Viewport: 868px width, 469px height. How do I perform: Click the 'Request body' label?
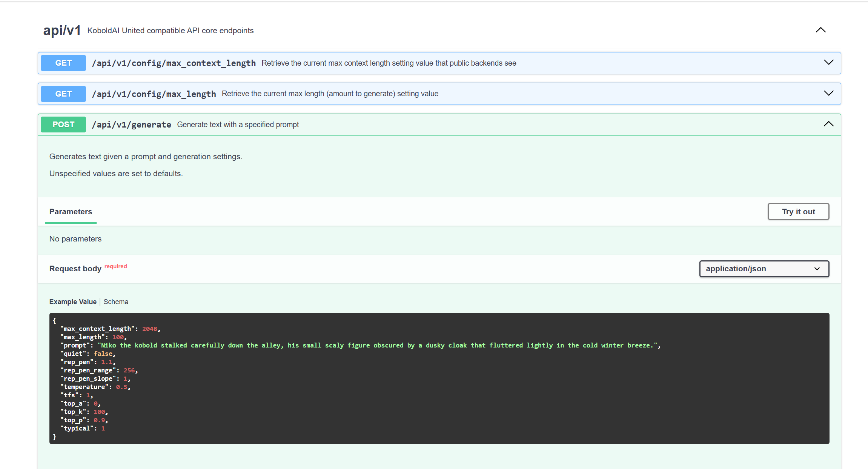[75, 269]
